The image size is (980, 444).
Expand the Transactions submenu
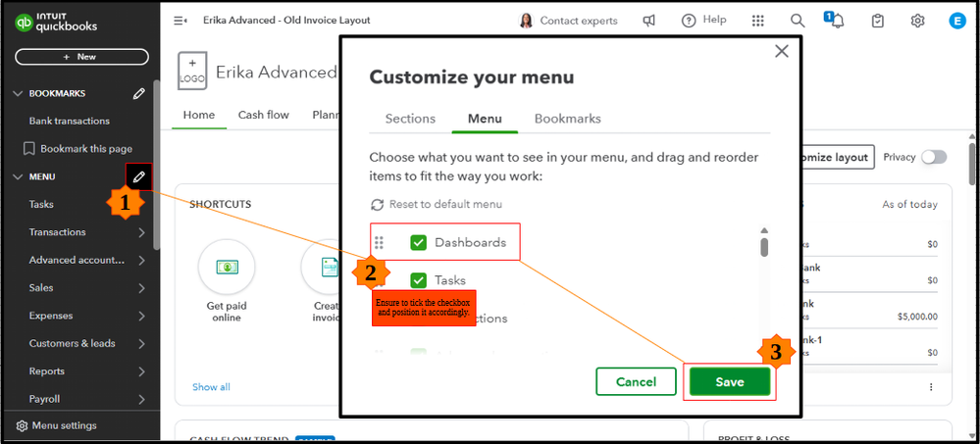point(142,232)
